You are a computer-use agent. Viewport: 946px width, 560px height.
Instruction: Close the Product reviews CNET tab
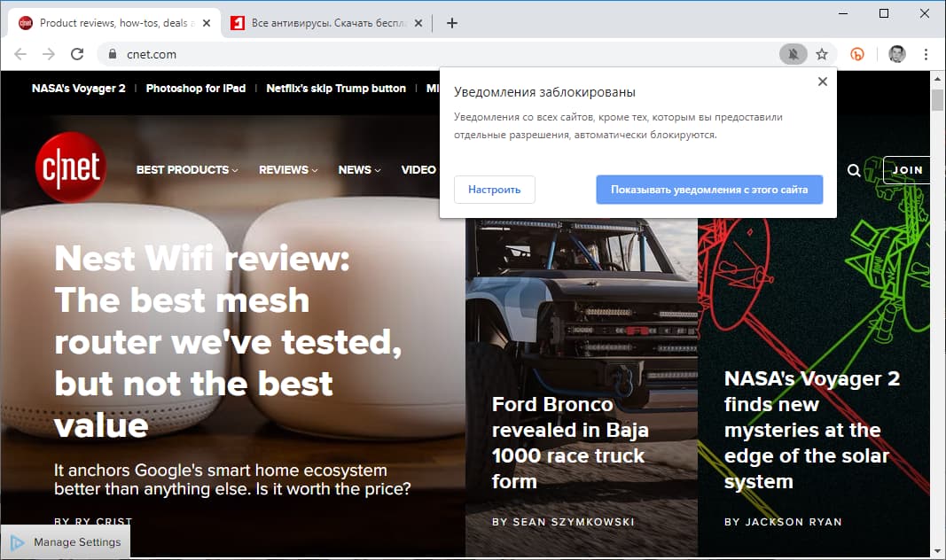point(207,23)
